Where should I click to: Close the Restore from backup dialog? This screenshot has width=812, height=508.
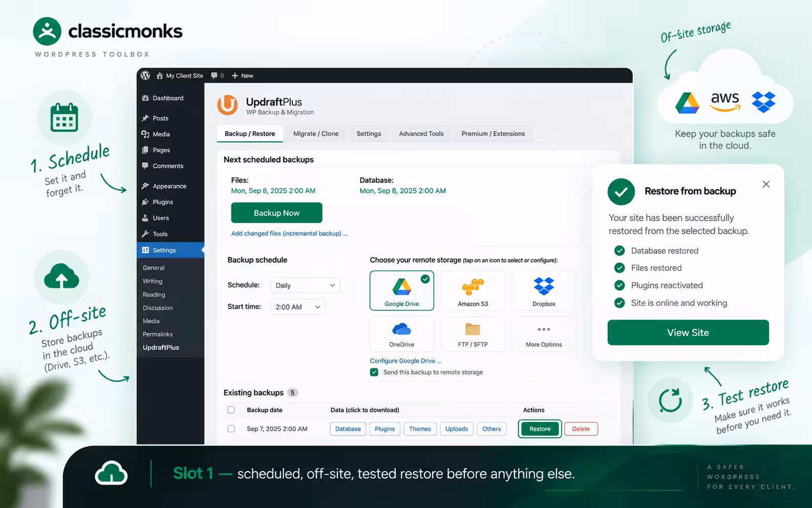766,184
